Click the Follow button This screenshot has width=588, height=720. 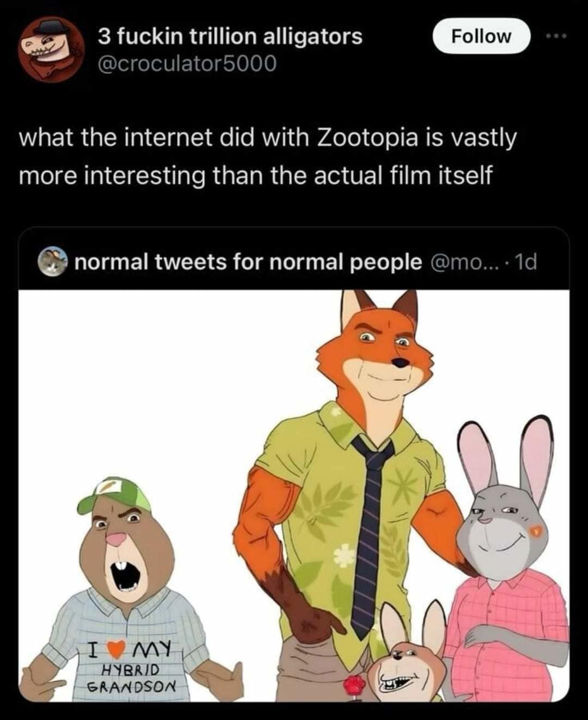(x=481, y=36)
